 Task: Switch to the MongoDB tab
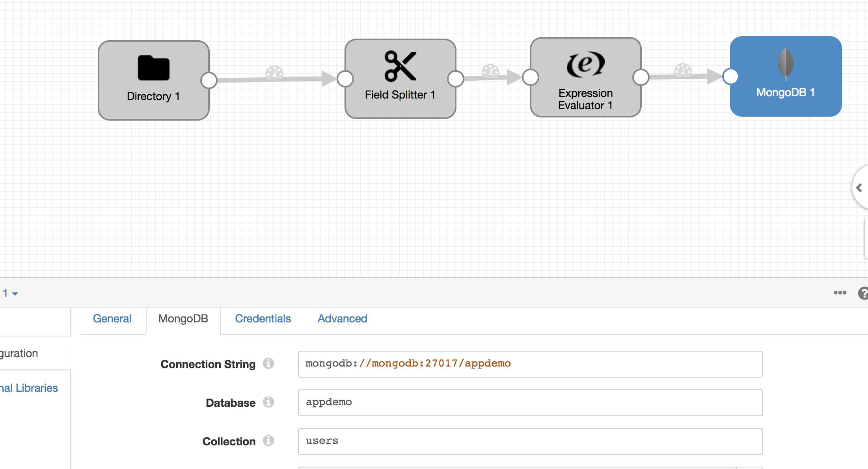click(183, 318)
